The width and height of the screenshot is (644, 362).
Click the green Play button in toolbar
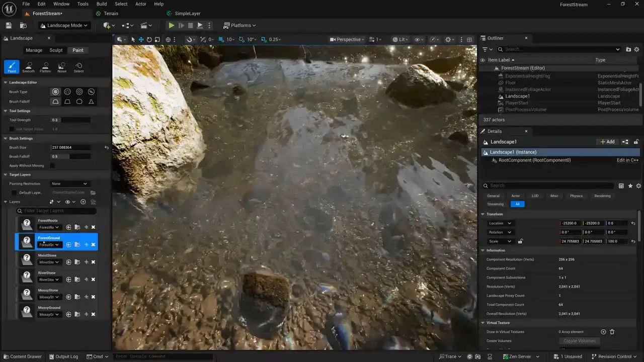point(171,26)
